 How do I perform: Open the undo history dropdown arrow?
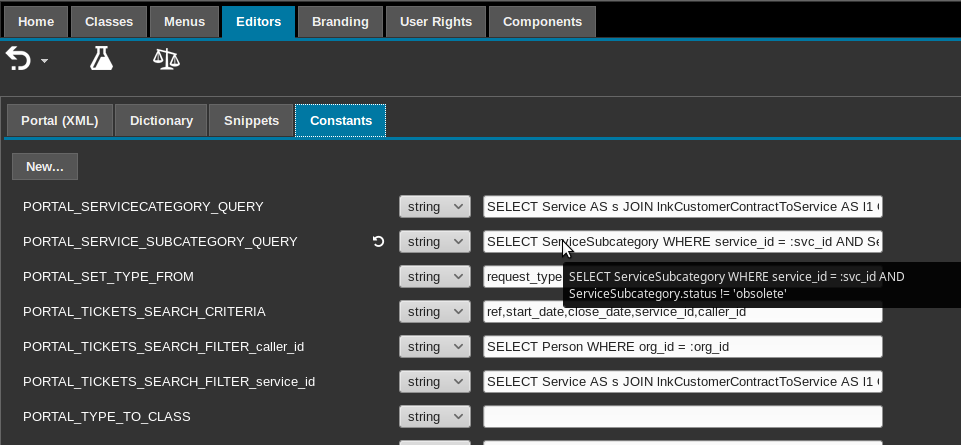coord(44,63)
